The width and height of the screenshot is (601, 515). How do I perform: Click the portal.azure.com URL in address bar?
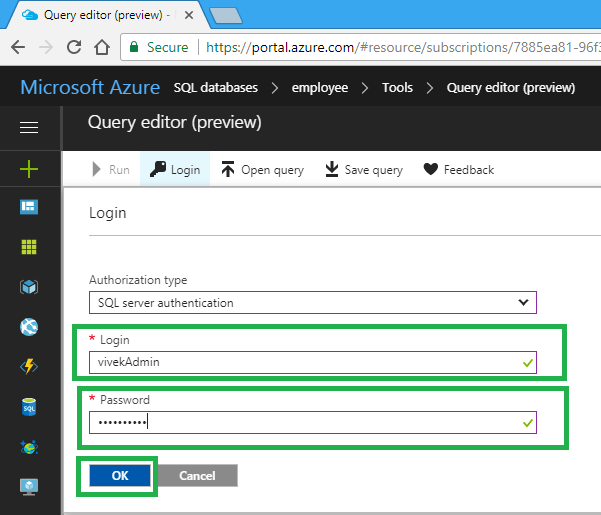click(x=403, y=47)
